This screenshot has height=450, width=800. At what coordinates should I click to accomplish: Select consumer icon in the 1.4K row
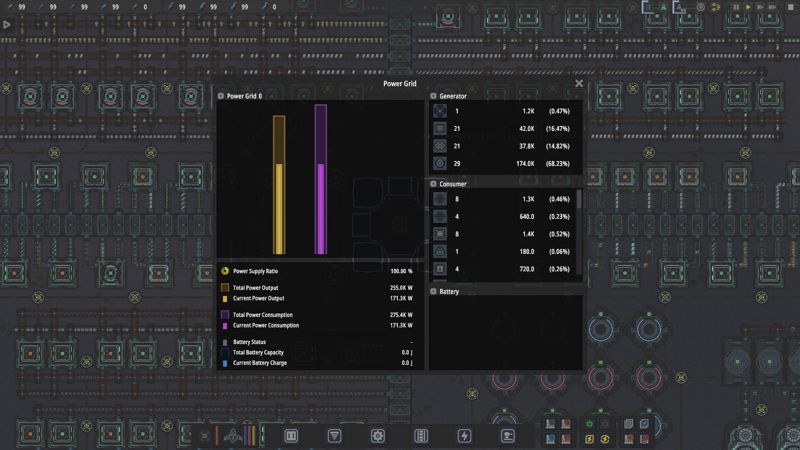[x=440, y=234]
